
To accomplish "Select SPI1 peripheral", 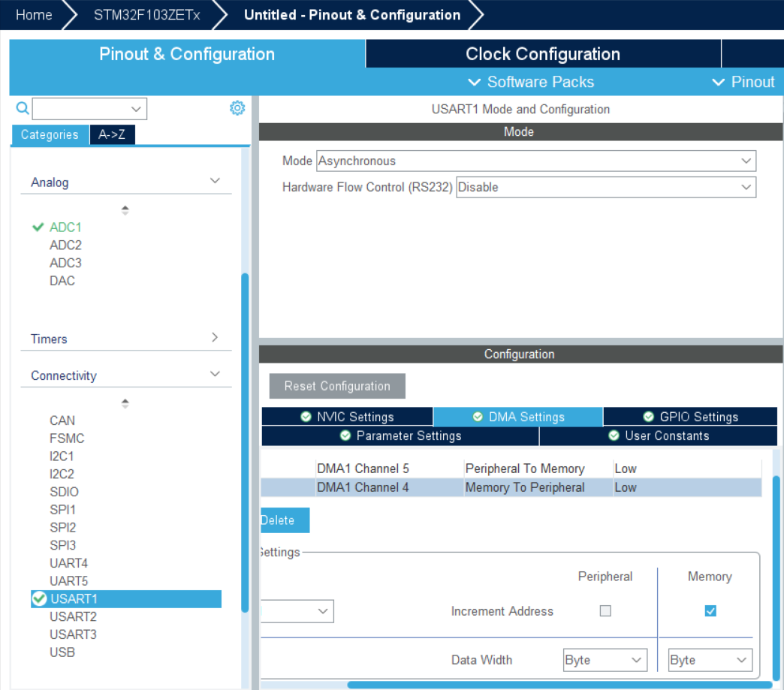I will tap(62, 510).
